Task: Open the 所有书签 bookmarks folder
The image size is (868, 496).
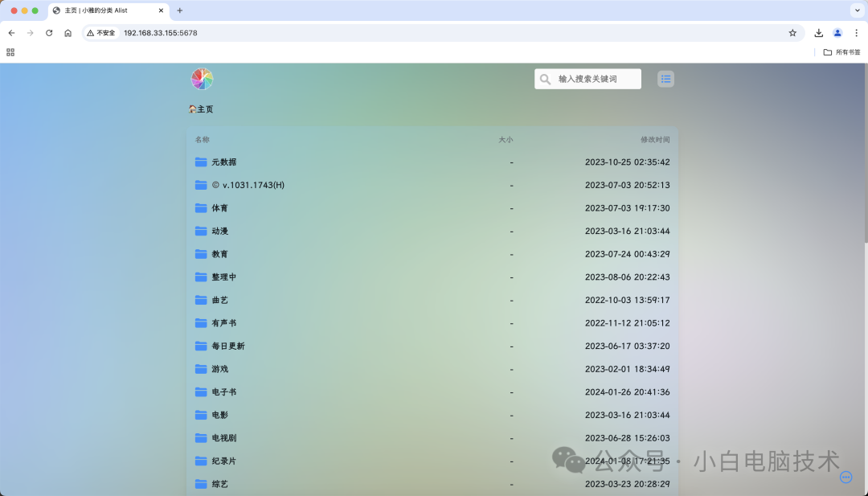Action: click(x=841, y=52)
